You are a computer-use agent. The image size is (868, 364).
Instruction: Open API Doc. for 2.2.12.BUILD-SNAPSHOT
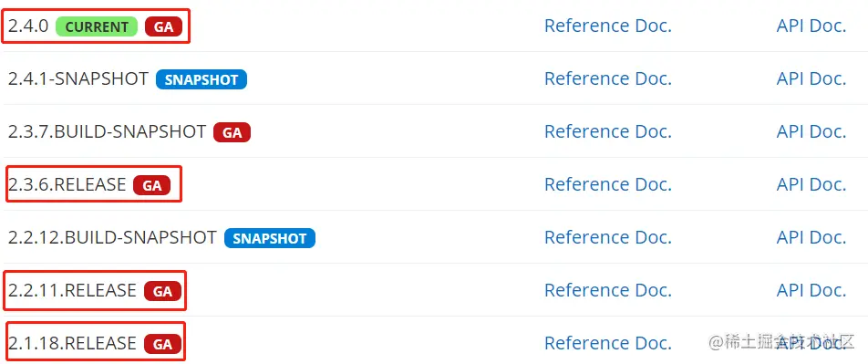click(x=811, y=237)
